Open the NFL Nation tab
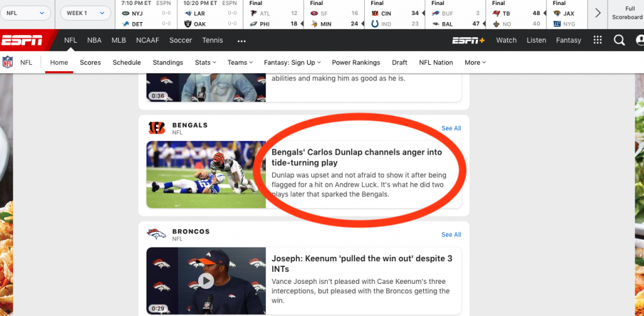This screenshot has height=316, width=644. [436, 62]
